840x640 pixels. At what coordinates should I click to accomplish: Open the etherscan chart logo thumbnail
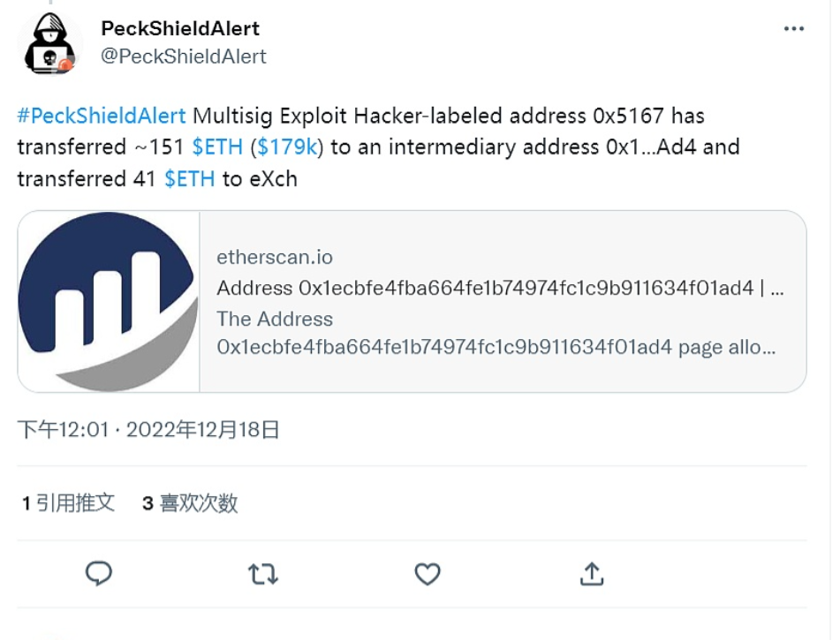[109, 301]
